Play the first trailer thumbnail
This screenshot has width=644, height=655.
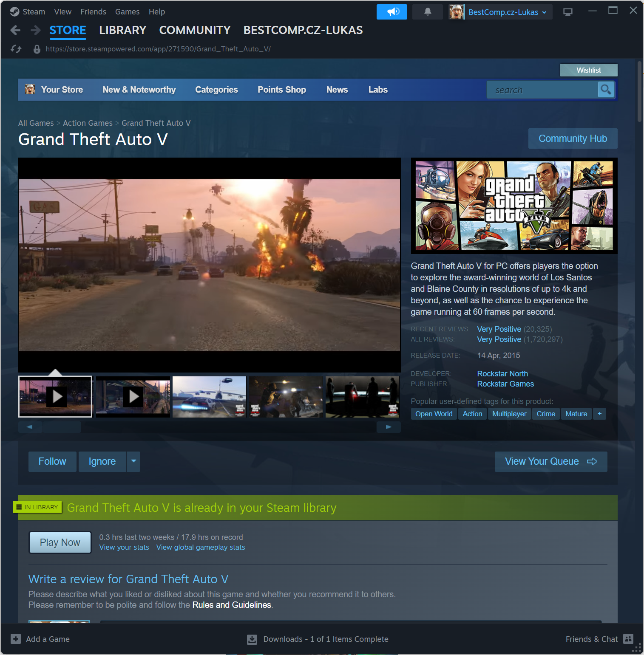point(55,397)
